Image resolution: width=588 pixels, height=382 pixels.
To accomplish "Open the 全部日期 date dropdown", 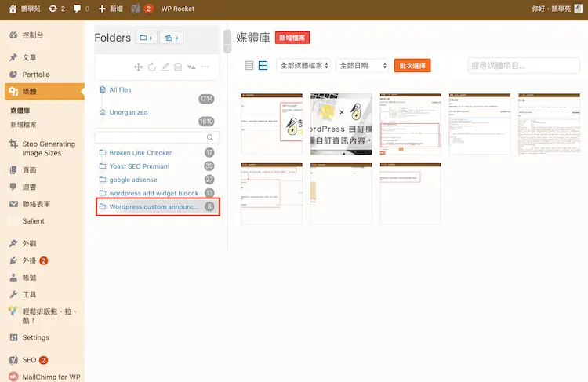I will 363,66.
